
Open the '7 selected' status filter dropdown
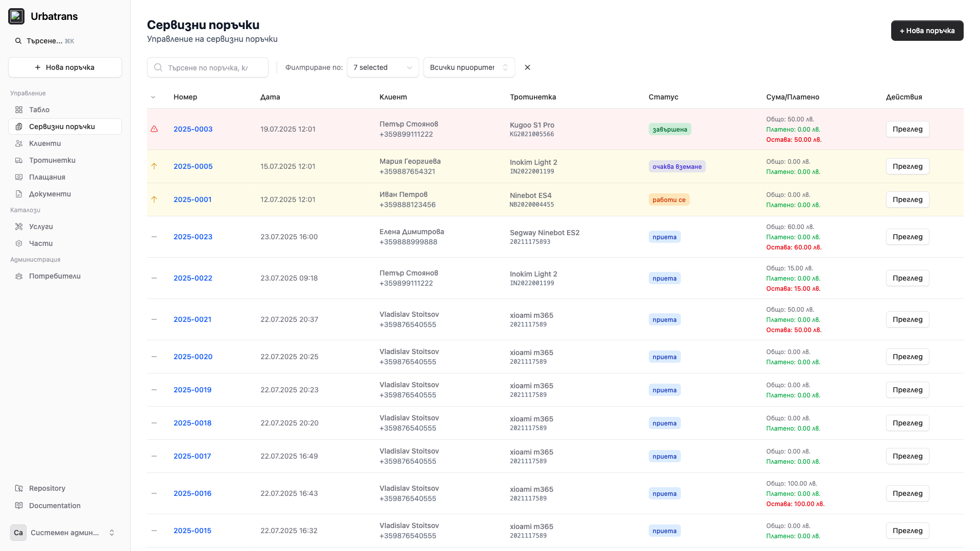[x=382, y=67]
